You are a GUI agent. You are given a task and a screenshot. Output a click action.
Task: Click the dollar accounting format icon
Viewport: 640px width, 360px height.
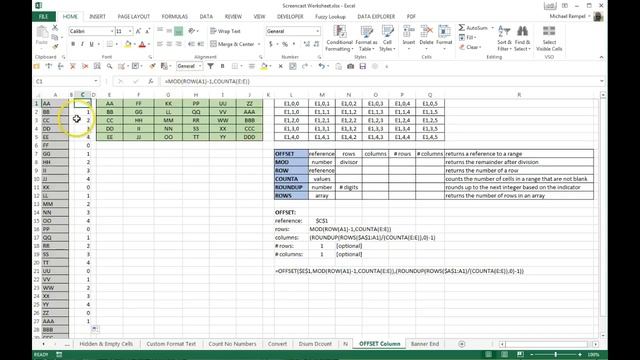click(x=270, y=44)
